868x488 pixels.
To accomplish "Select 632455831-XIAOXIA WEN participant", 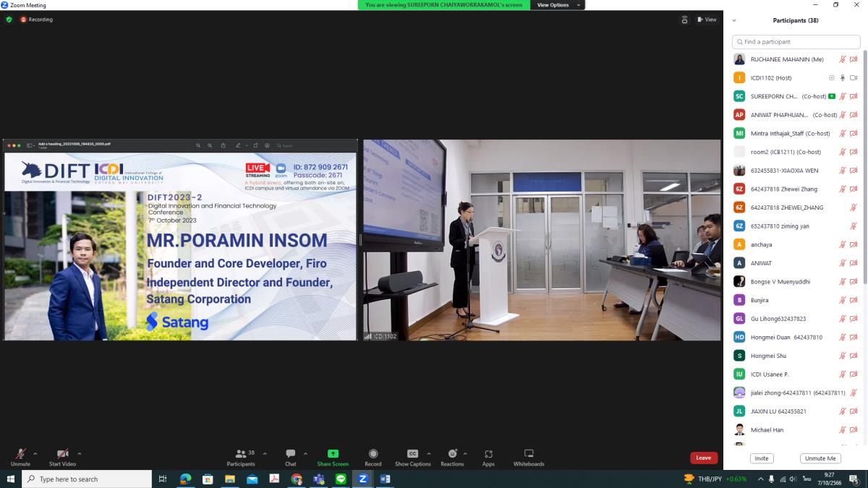I will (x=795, y=171).
